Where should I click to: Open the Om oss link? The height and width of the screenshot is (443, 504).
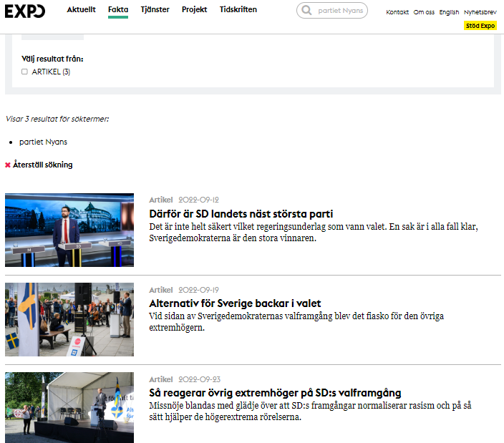click(x=424, y=12)
